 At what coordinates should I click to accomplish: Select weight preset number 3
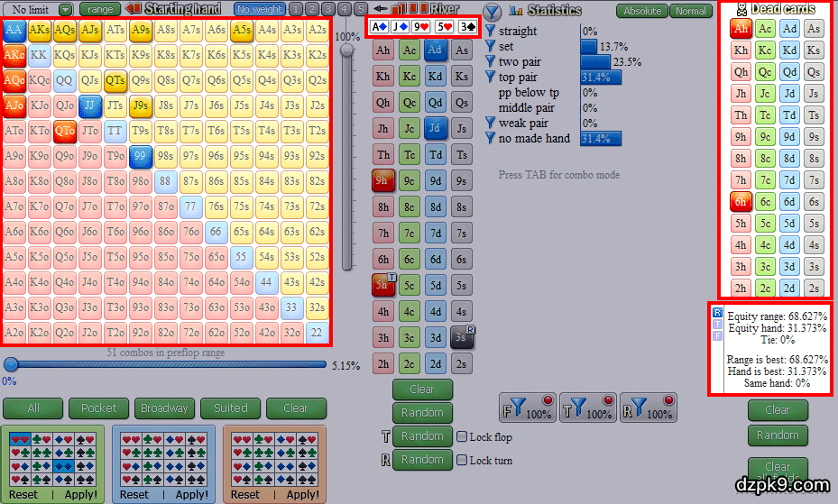tap(328, 9)
